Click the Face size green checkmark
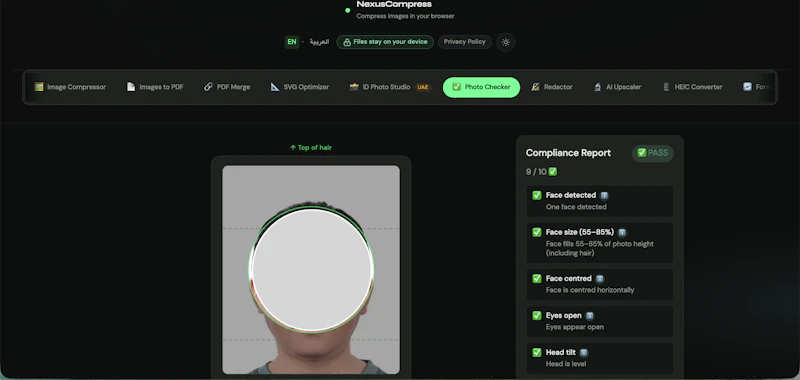The height and width of the screenshot is (380, 800). point(537,233)
